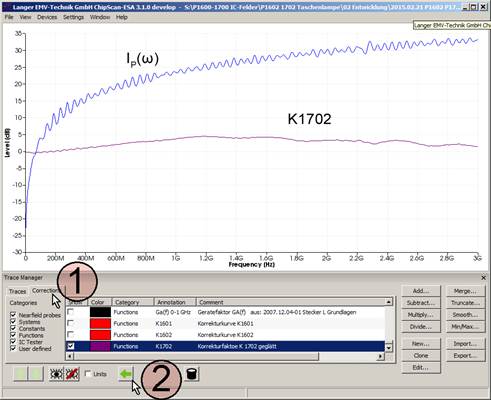Click the horizontal scrollbar thumb of the table

(196, 356)
